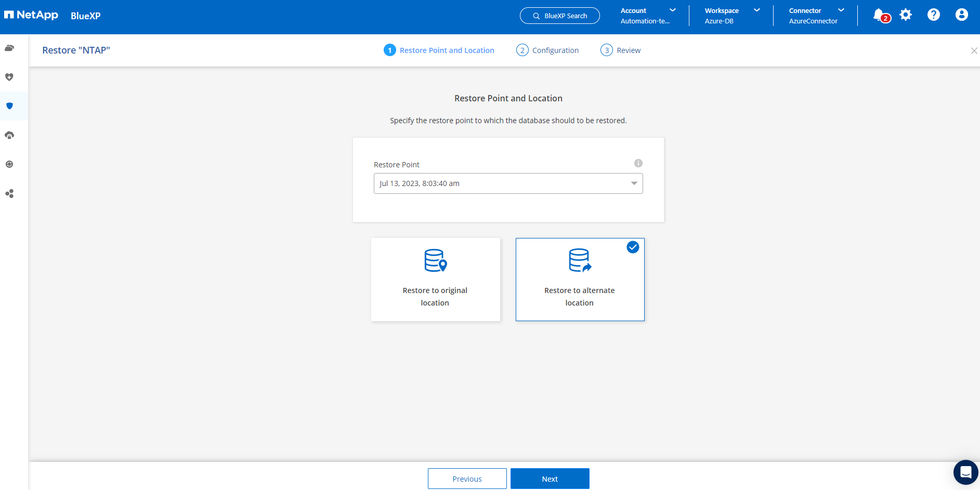Click the Restore Point info icon
Screen dimensions: 980x490
pyautogui.click(x=638, y=163)
